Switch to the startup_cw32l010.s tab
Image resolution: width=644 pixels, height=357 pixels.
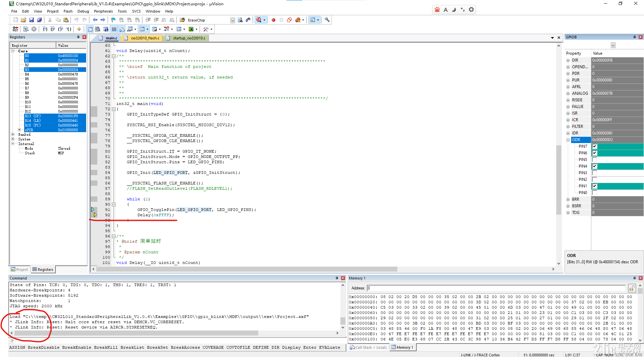tap(186, 38)
